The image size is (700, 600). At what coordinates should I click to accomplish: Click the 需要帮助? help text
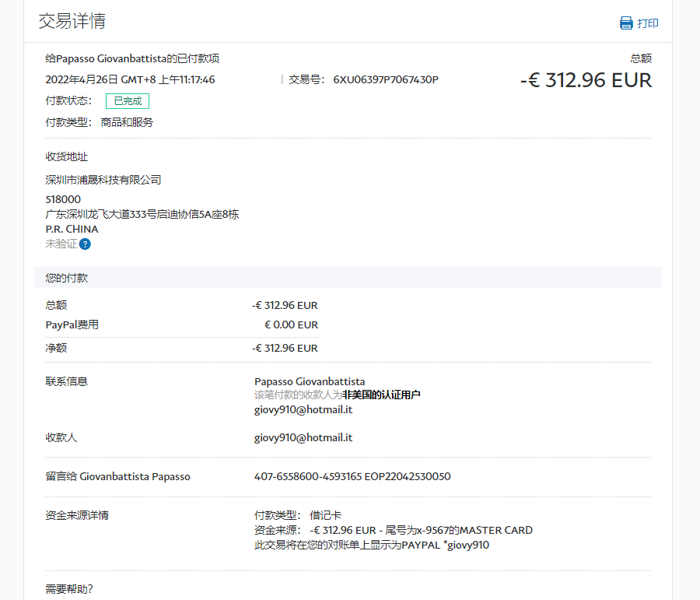point(69,589)
